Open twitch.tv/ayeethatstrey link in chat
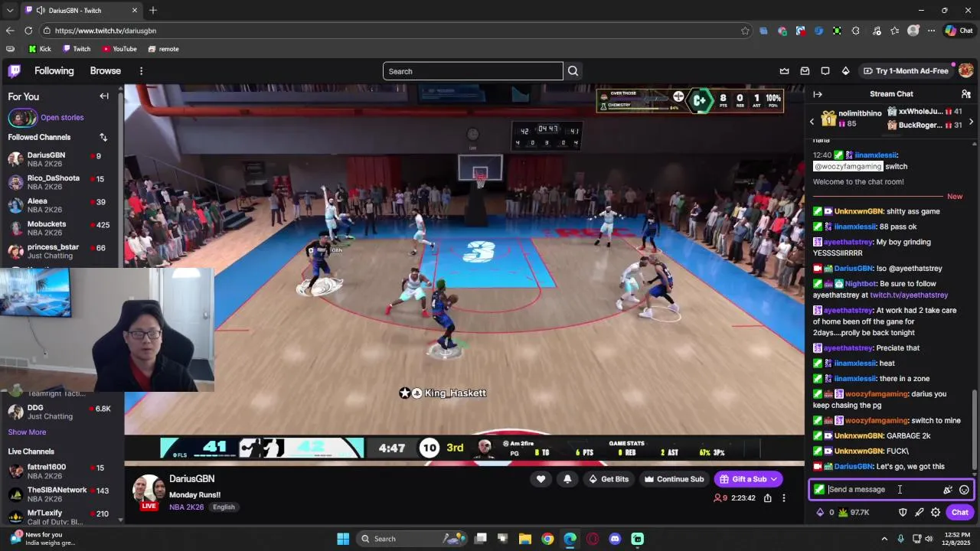980x551 pixels. pyautogui.click(x=909, y=295)
